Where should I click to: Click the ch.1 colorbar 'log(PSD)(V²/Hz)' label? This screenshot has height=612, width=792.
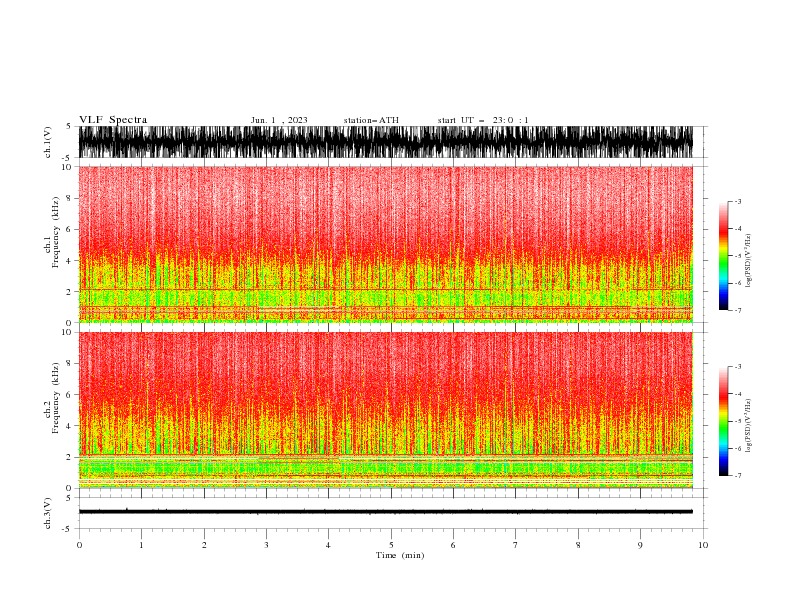coord(749,261)
